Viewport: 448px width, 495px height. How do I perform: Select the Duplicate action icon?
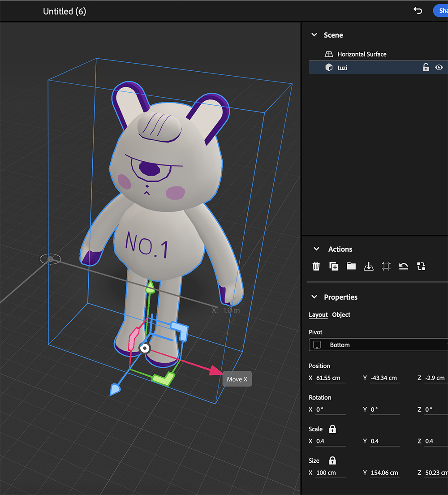point(334,266)
